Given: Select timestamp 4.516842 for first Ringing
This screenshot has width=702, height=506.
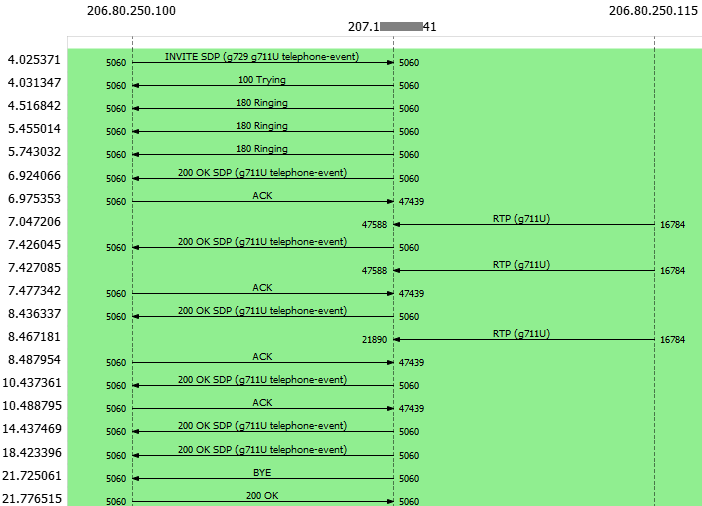Looking at the screenshot, I should coord(34,106).
